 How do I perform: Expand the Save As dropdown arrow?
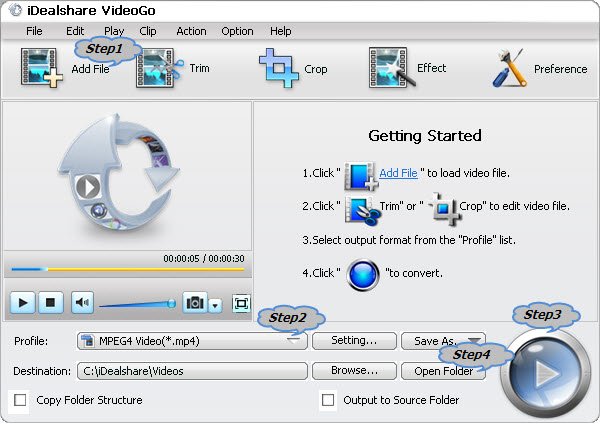[x=474, y=340]
